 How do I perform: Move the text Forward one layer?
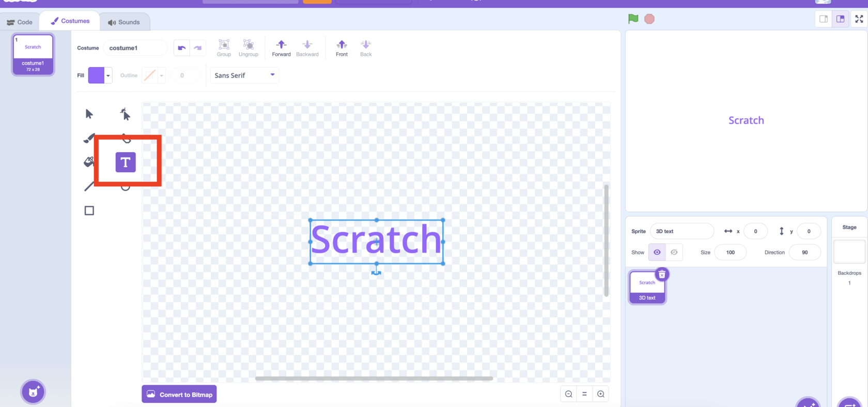coord(281,48)
